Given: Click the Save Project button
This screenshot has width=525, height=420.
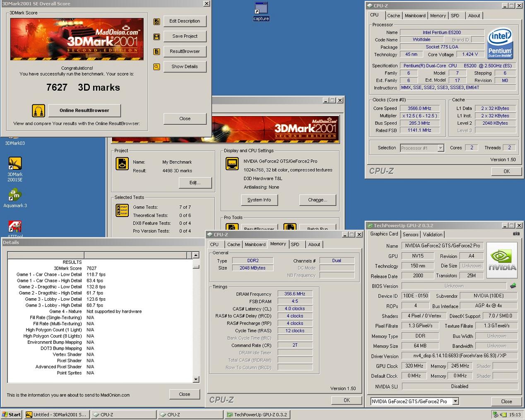Looking at the screenshot, I should click(x=185, y=36).
